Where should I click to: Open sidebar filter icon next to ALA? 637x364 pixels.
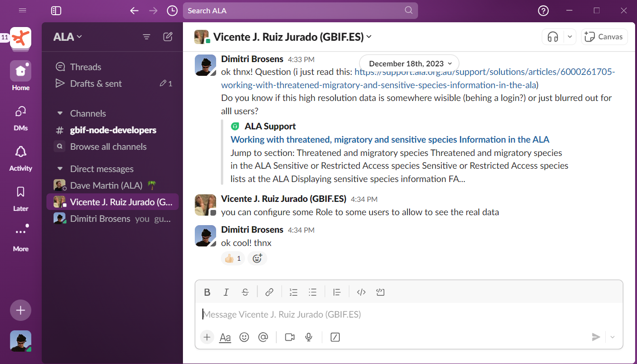tap(146, 37)
